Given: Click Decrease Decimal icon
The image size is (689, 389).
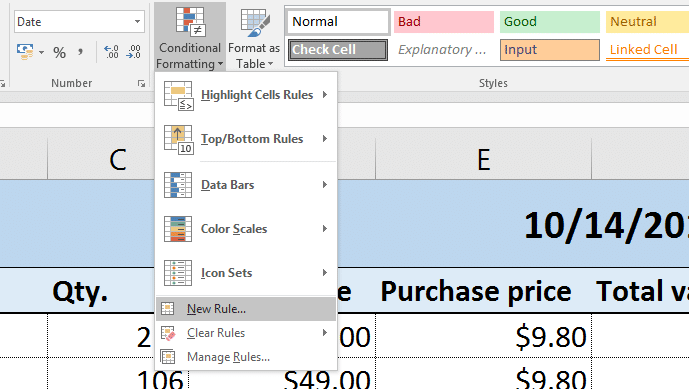Looking at the screenshot, I should [x=133, y=52].
